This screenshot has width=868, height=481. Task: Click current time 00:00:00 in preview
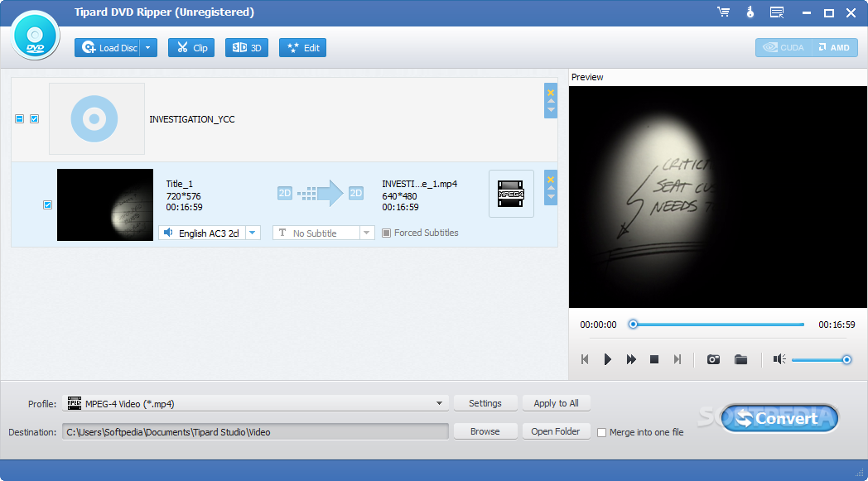pyautogui.click(x=598, y=325)
